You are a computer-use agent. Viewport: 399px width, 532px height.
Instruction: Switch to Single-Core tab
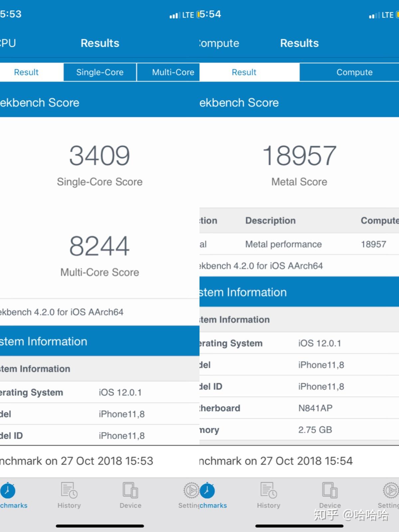point(100,72)
